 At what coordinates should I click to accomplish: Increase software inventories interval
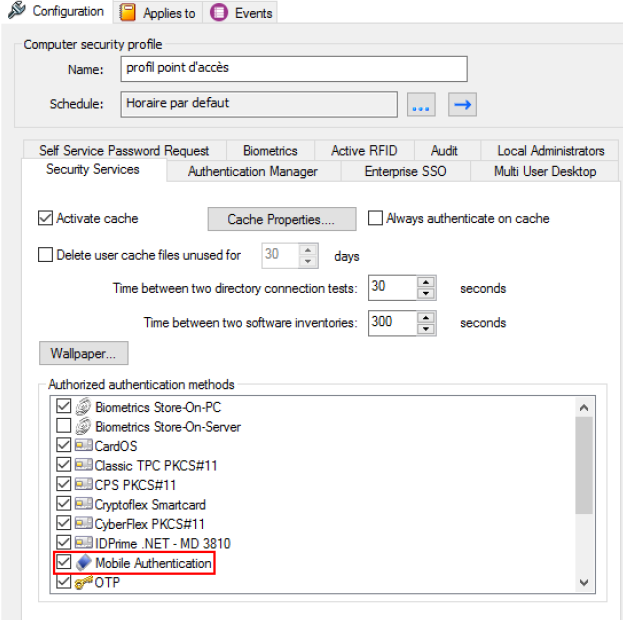(426, 317)
